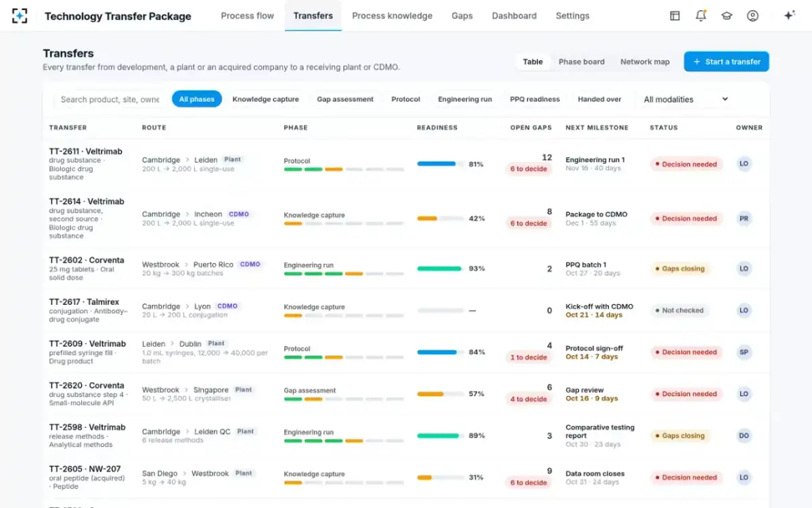Click the app logo beside Technology Transfer Package
Viewport: 812px width, 508px height.
click(x=20, y=16)
